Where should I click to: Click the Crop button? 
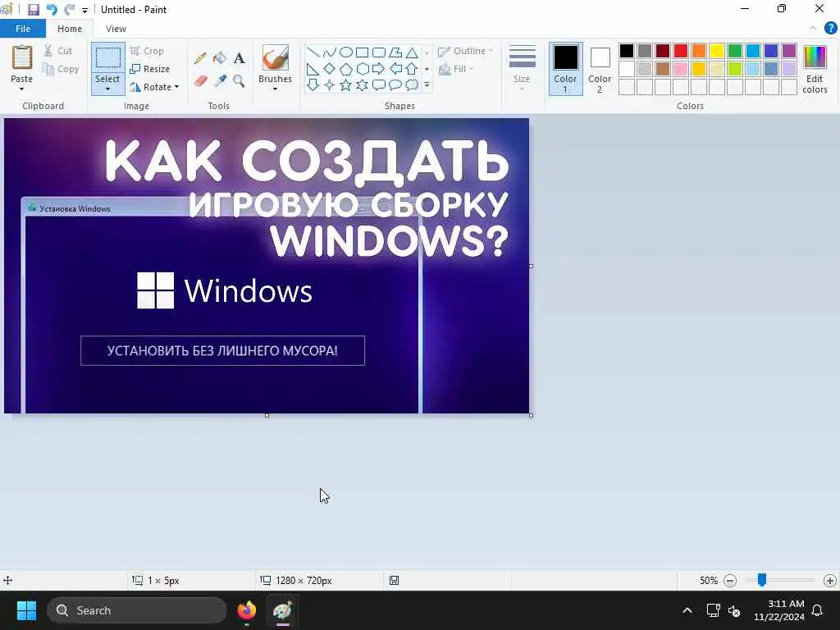point(147,51)
